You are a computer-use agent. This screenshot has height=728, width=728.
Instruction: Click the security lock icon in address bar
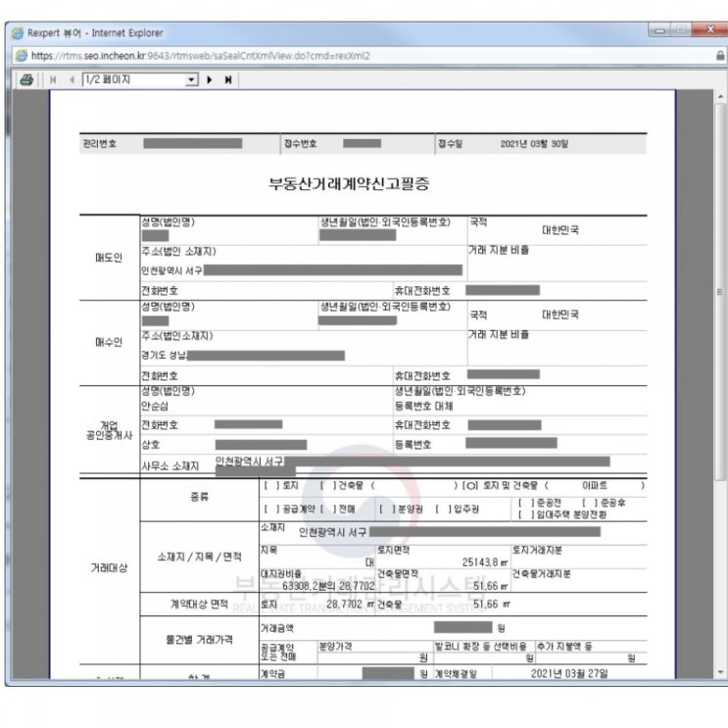coord(720,56)
